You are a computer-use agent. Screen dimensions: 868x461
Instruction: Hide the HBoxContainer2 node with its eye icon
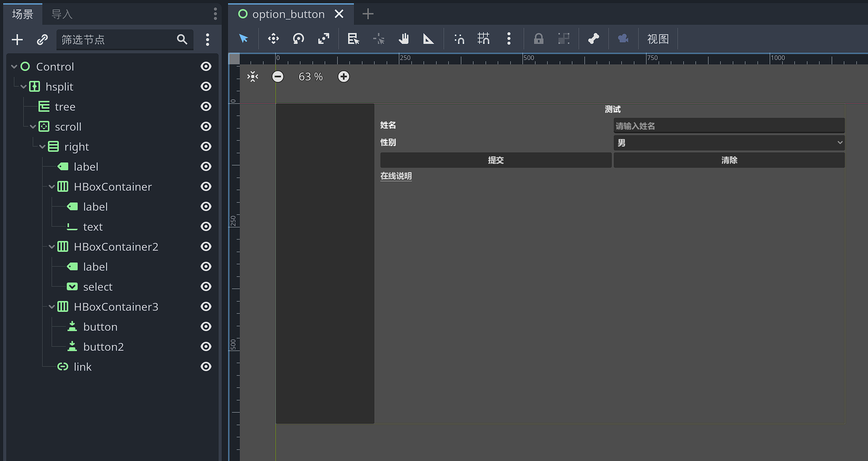(206, 247)
